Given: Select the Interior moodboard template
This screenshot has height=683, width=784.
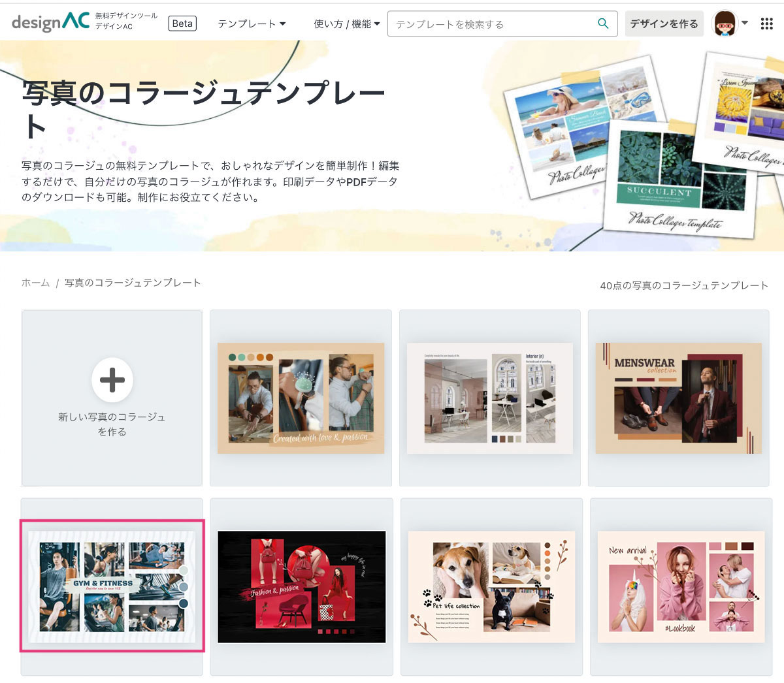Looking at the screenshot, I should (490, 397).
